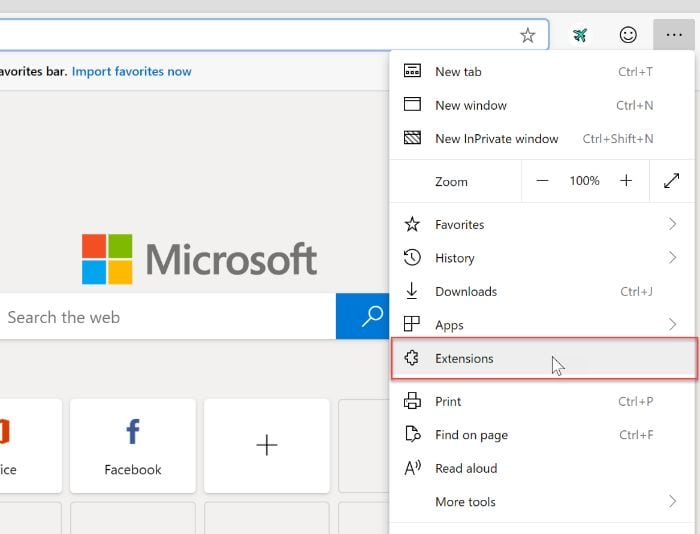This screenshot has height=534, width=700.
Task: Click the InPrivate window hatched icon
Action: 412,138
